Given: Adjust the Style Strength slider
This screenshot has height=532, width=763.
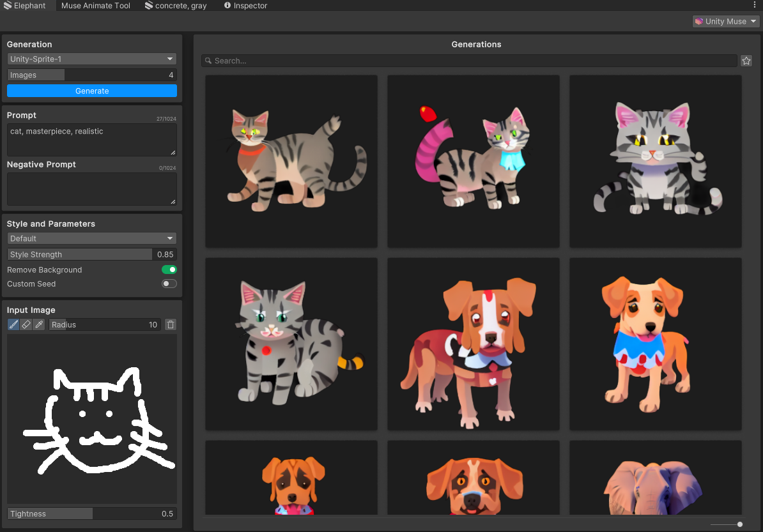Looking at the screenshot, I should [92, 254].
